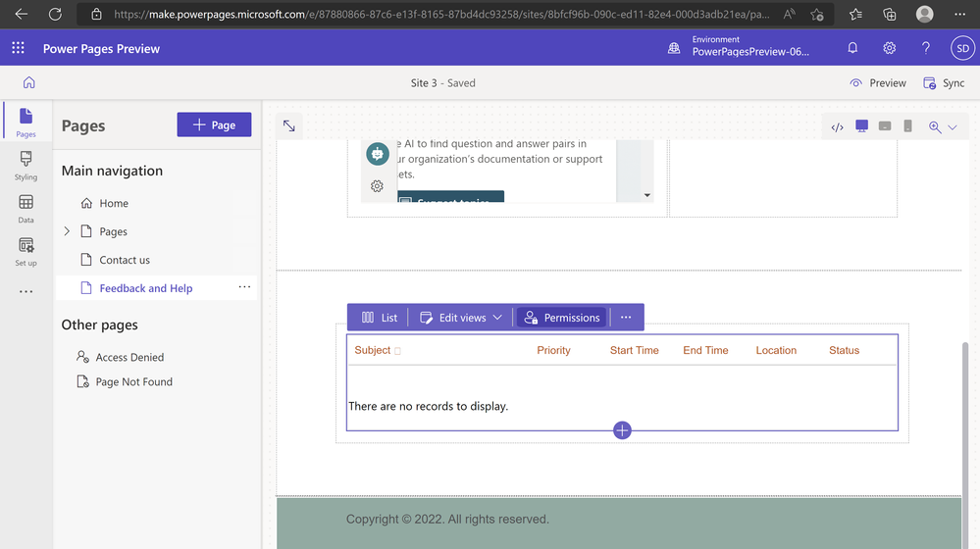This screenshot has width=980, height=549.
Task: Open more options in list toolbar
Action: (x=626, y=318)
